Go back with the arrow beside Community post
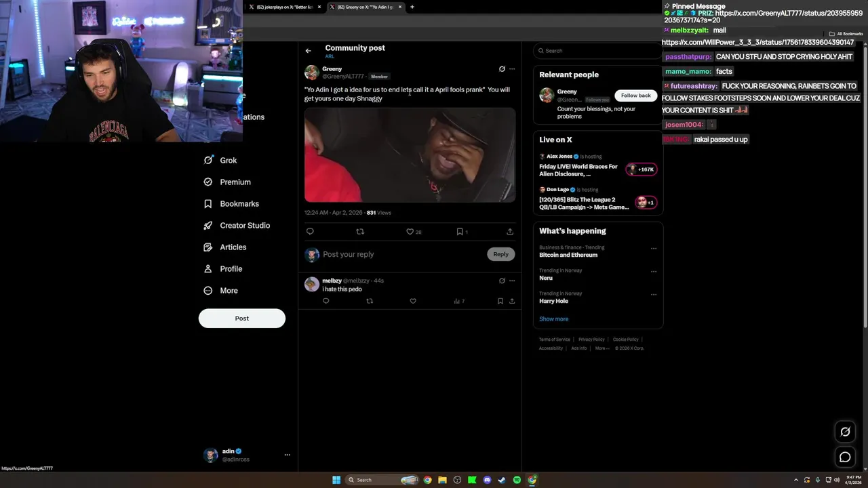 (x=308, y=51)
